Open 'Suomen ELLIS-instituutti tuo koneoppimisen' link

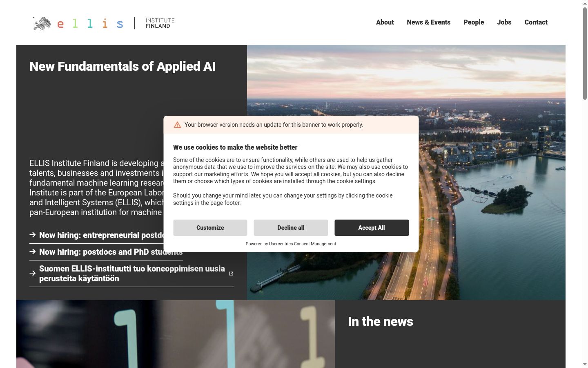coord(132,274)
